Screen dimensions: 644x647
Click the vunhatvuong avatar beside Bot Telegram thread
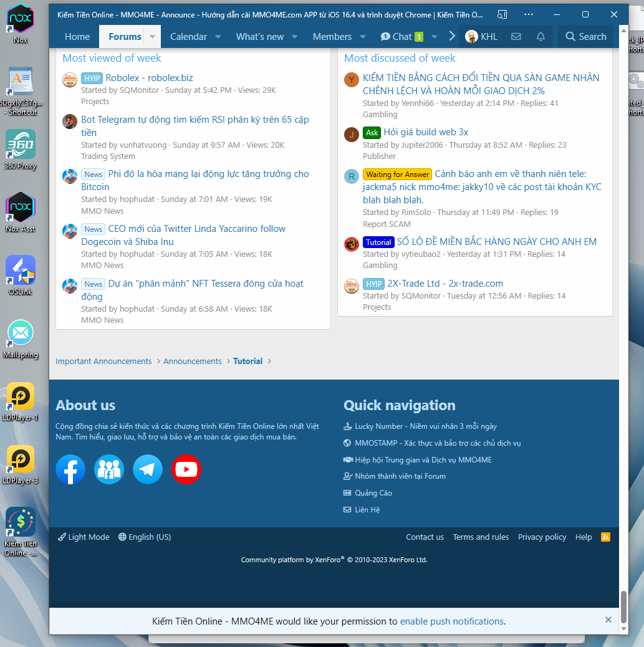(x=70, y=122)
